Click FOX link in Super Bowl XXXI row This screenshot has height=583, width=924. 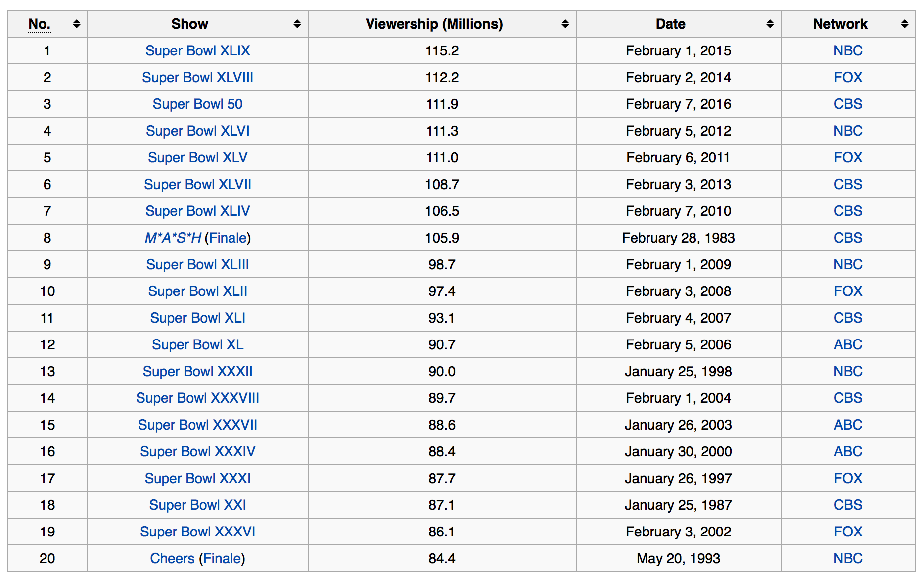(848, 478)
